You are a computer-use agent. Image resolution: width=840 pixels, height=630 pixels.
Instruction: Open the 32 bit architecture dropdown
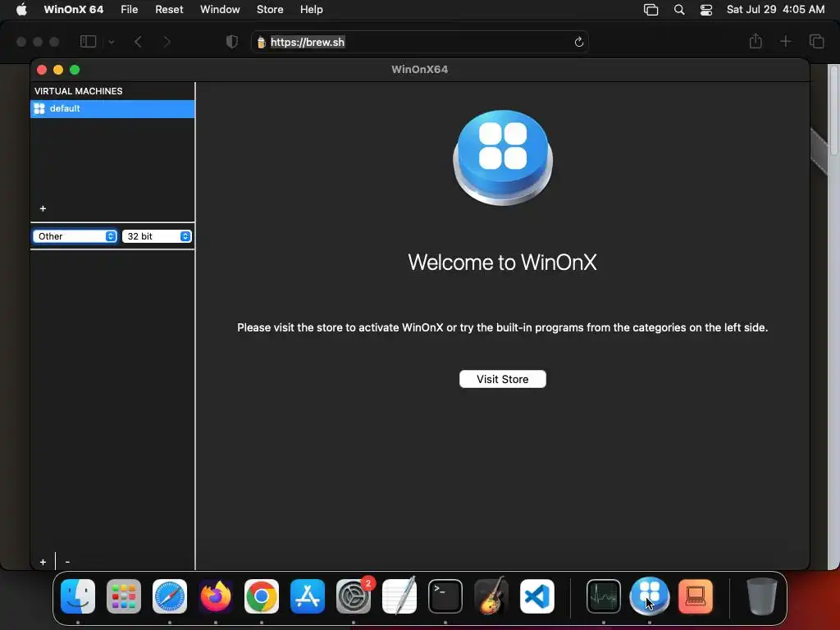click(157, 236)
